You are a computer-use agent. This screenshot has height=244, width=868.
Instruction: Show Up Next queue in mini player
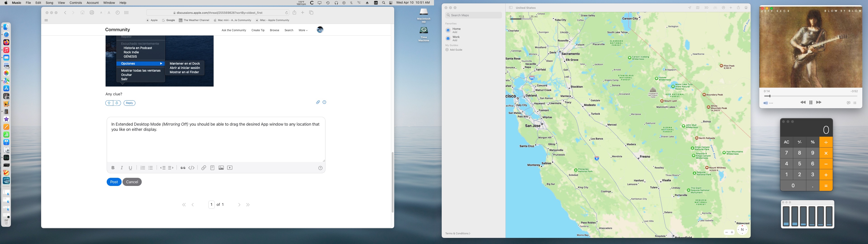point(855,103)
